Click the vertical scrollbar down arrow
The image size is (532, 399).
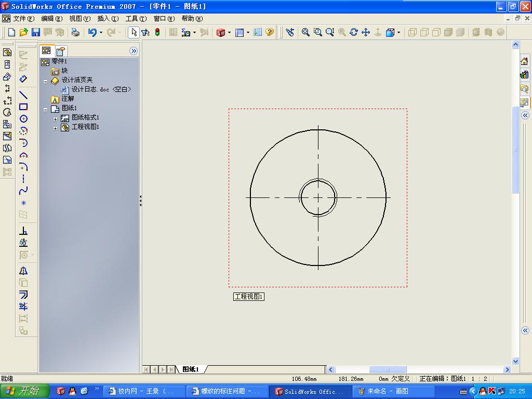(x=515, y=362)
